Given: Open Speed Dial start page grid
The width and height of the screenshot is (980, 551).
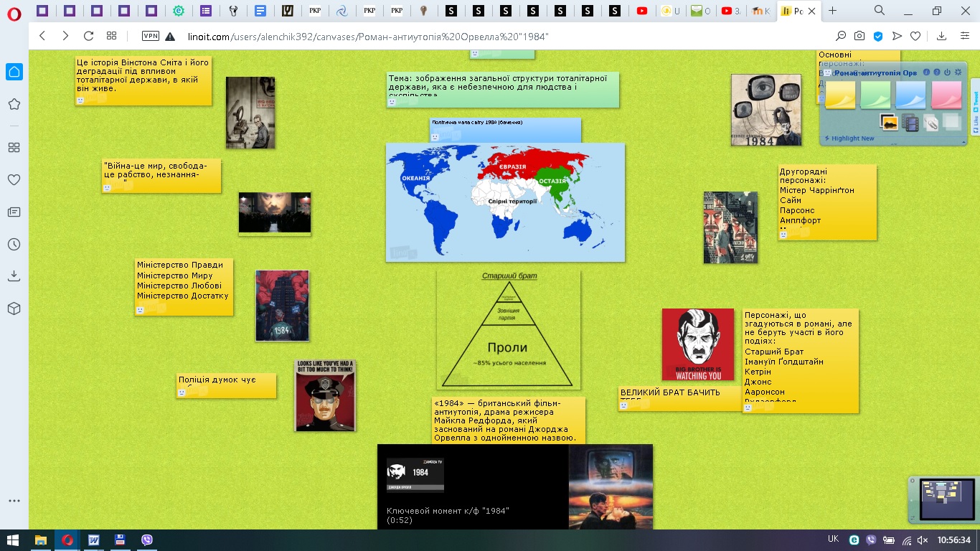Looking at the screenshot, I should [x=111, y=36].
